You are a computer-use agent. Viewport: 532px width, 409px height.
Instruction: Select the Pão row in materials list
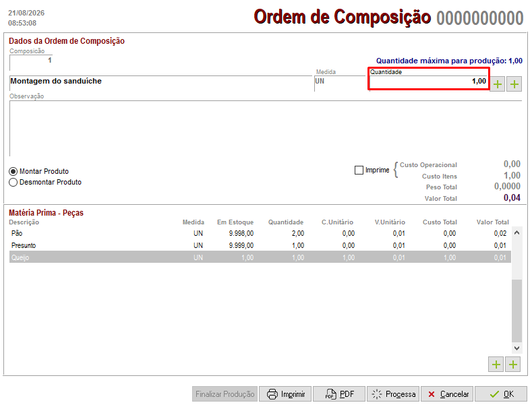pos(260,233)
